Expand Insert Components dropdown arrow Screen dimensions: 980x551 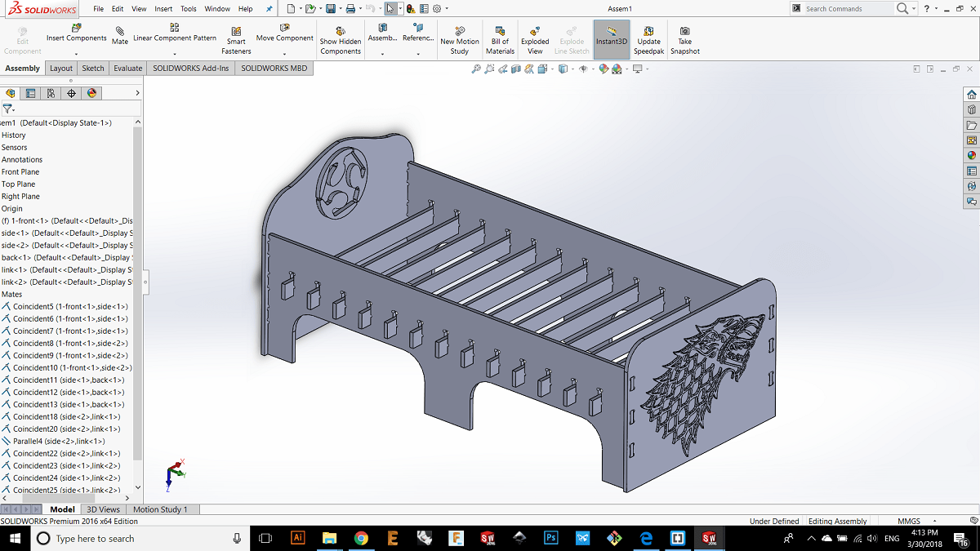tap(76, 54)
